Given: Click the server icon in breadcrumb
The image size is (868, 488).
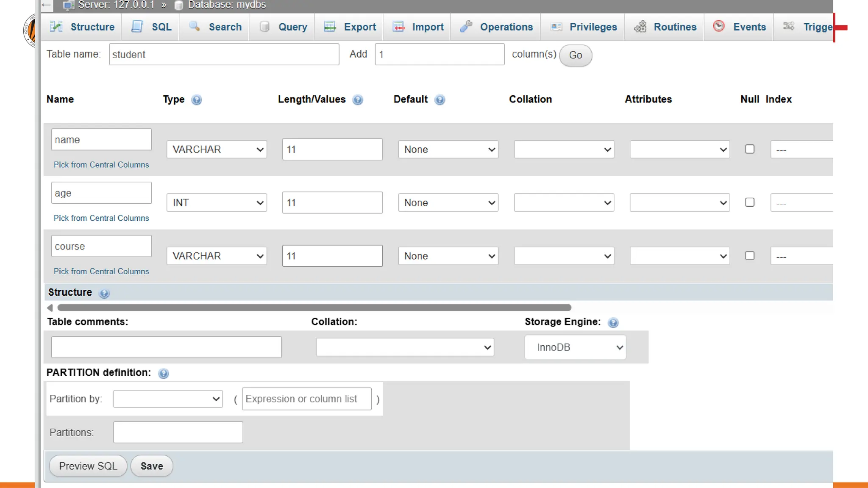Looking at the screenshot, I should pyautogui.click(x=68, y=5).
